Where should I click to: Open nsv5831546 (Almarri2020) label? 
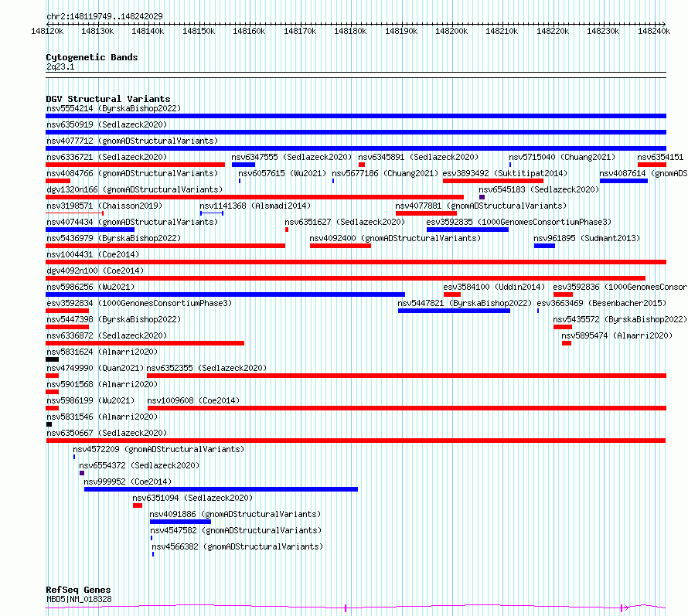click(102, 417)
